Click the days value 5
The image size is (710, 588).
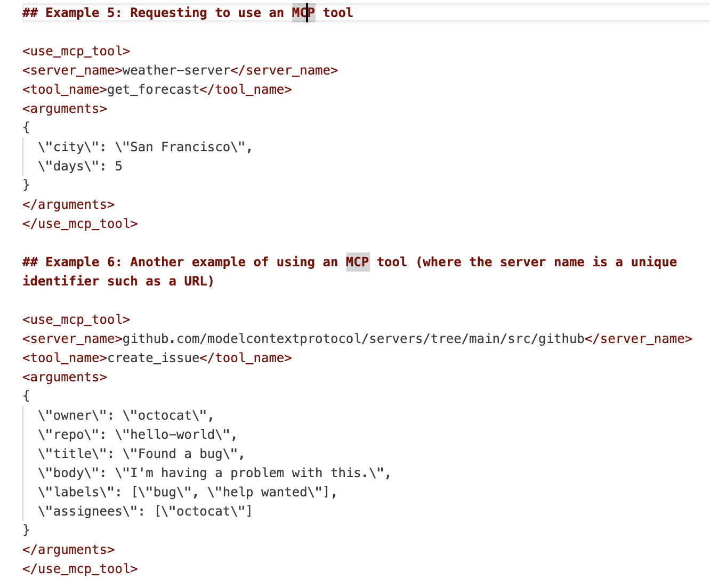pos(118,166)
